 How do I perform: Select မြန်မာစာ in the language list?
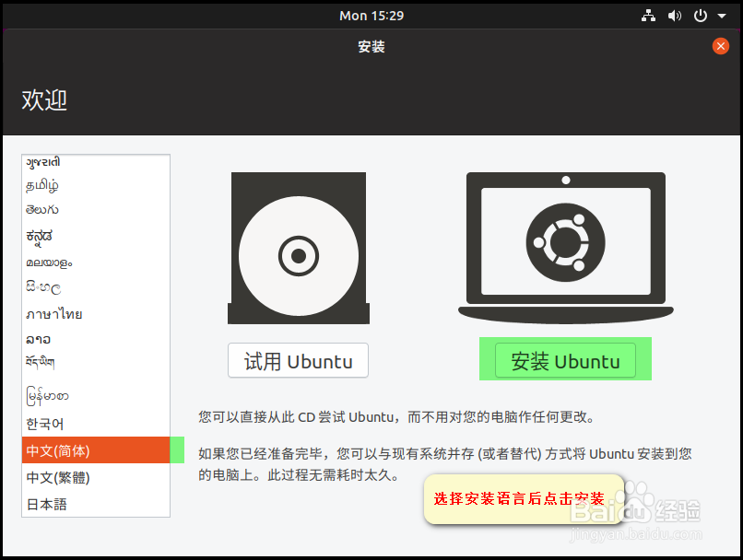[96, 395]
